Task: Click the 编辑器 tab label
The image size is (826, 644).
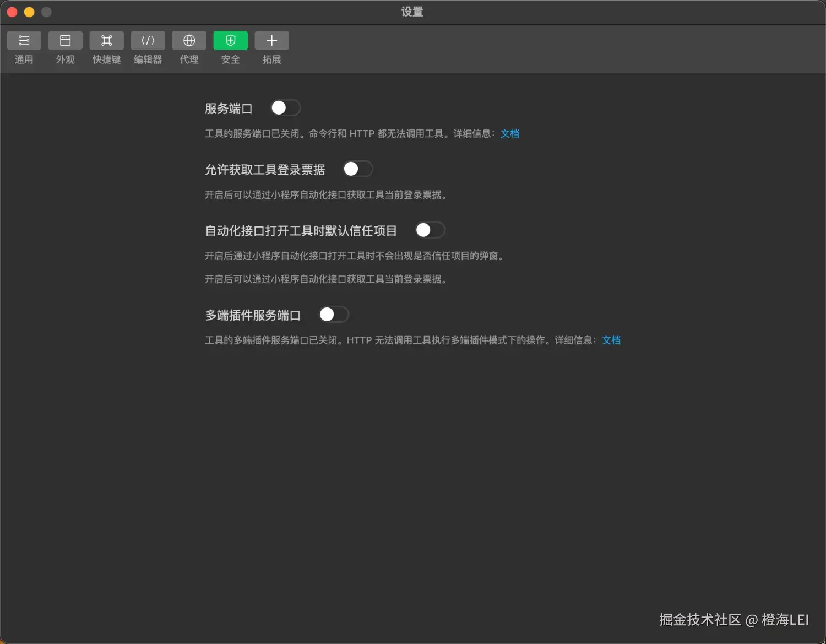Action: (x=148, y=59)
